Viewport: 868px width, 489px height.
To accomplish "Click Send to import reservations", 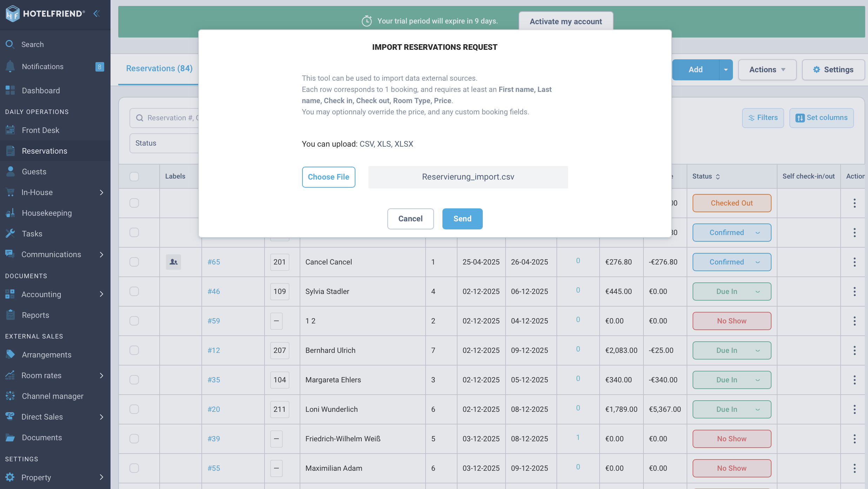I will coord(462,219).
